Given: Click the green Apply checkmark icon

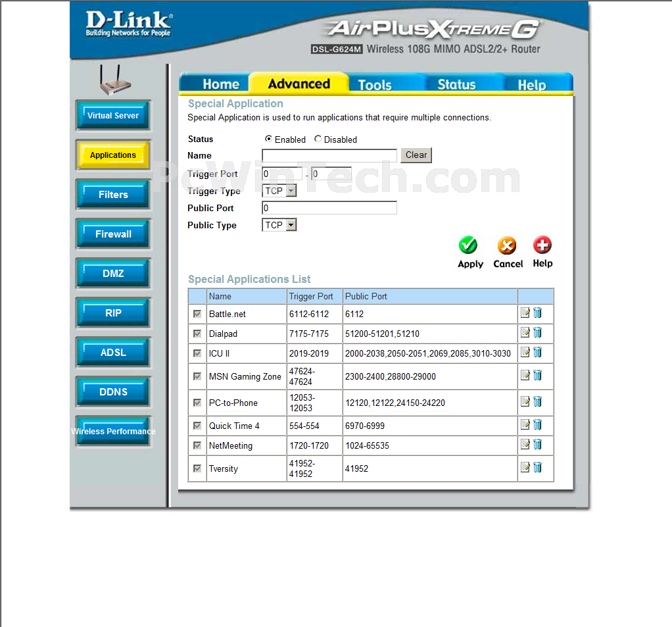Looking at the screenshot, I should 468,245.
